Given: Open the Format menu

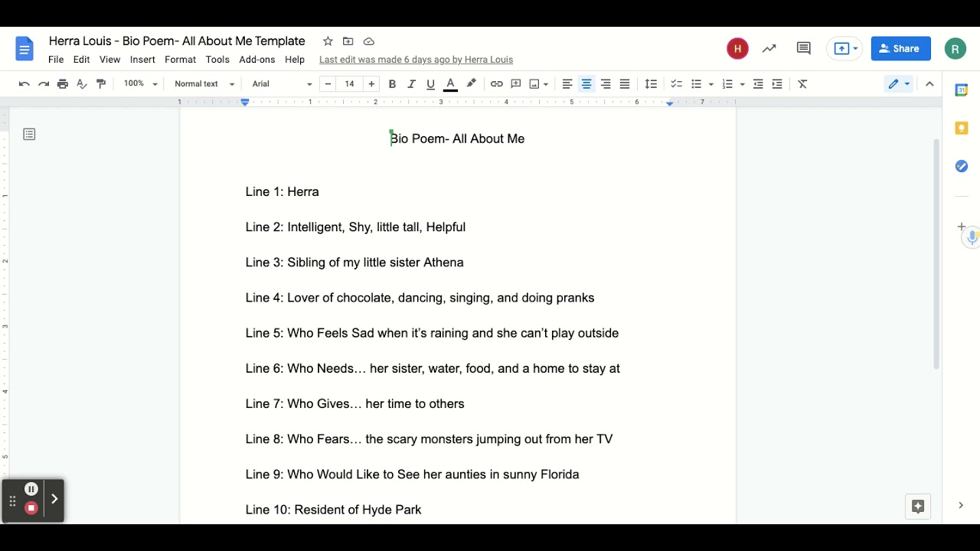Looking at the screenshot, I should point(181,60).
